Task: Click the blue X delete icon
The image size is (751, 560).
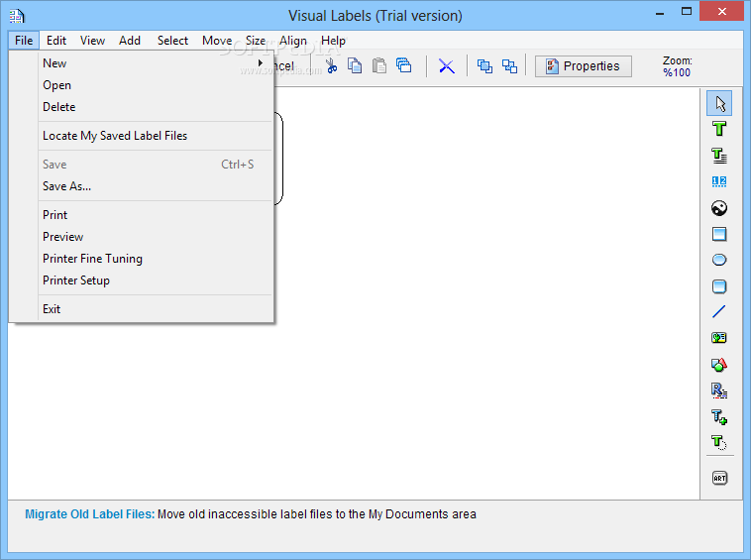Action: pos(447,66)
